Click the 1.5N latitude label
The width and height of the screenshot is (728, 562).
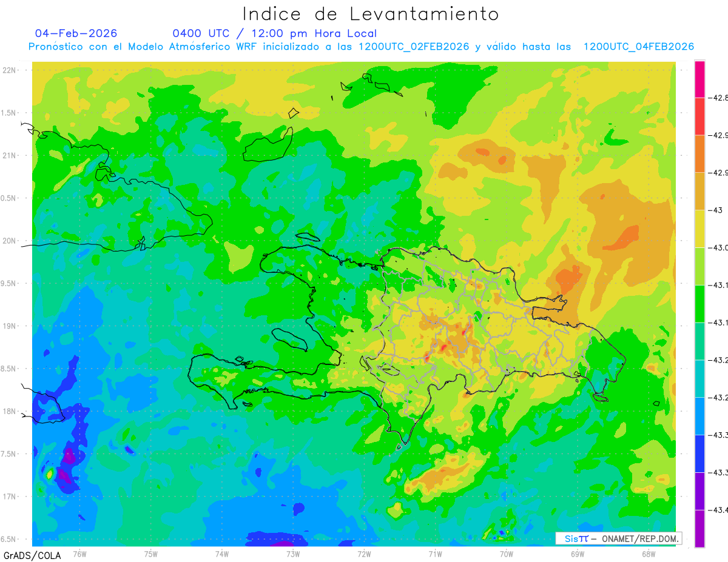(9, 113)
